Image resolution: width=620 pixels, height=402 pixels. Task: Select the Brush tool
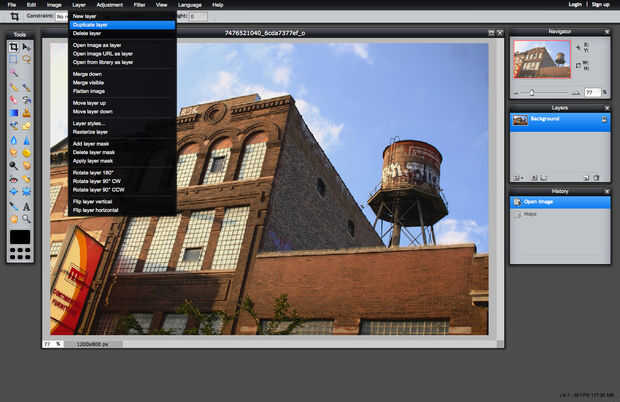26,87
